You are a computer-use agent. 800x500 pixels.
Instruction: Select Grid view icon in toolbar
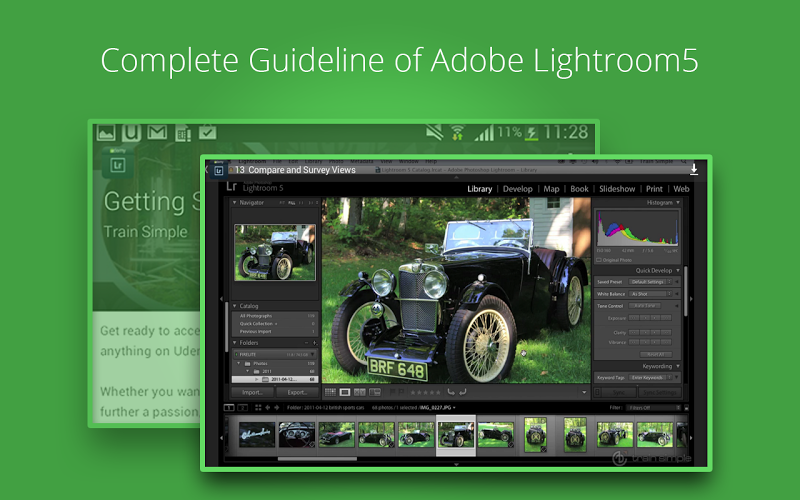coord(330,393)
